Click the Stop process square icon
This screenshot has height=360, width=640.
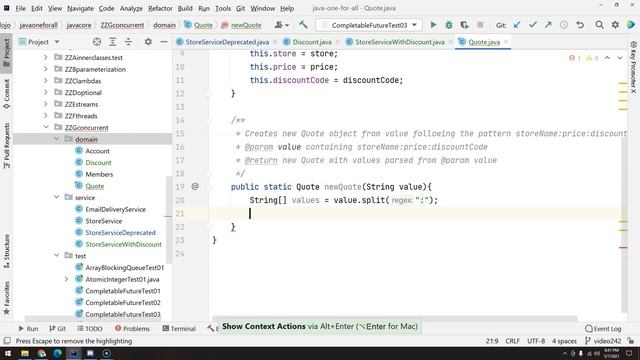(x=480, y=25)
